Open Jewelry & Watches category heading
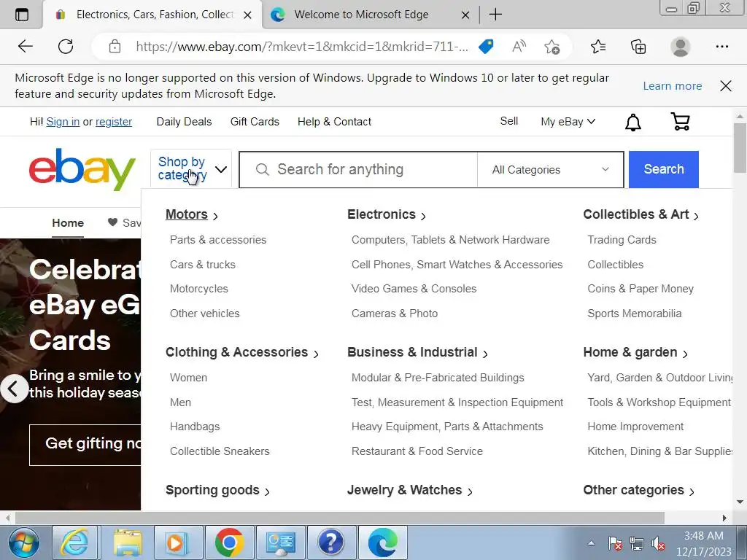Viewport: 747px width, 560px height. 404,490
